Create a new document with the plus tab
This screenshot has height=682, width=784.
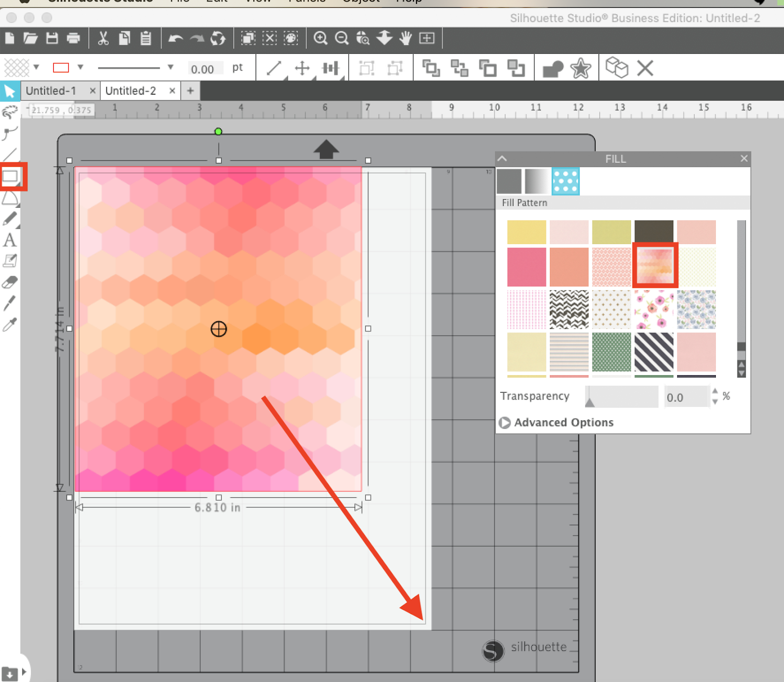click(x=191, y=90)
